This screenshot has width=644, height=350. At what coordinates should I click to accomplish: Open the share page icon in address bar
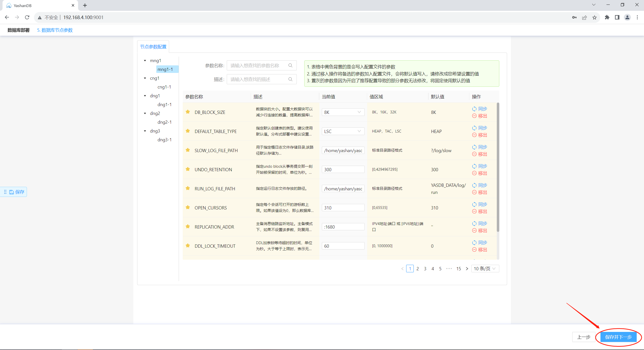(584, 17)
